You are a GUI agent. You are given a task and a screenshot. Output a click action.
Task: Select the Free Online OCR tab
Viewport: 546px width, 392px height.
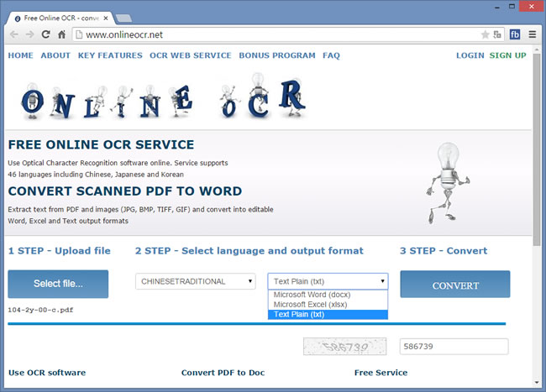(59, 18)
